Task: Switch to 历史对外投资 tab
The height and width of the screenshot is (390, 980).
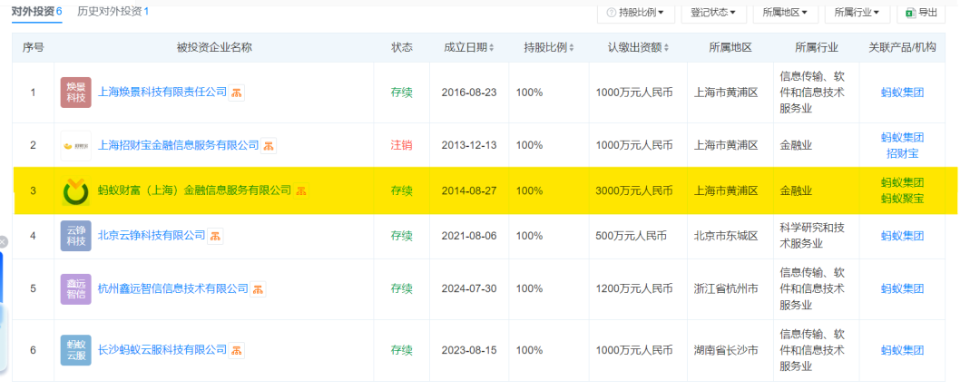Action: [113, 11]
